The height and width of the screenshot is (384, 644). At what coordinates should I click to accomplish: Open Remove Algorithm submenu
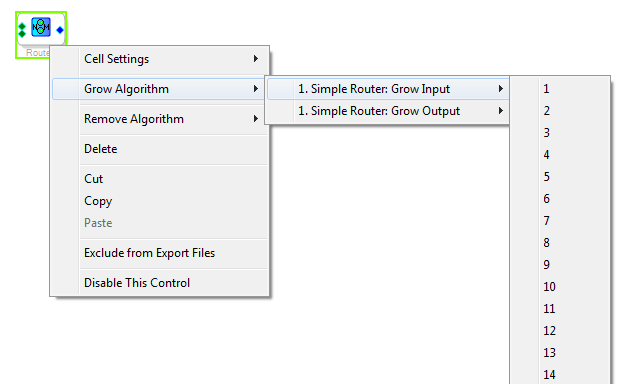[x=159, y=119]
